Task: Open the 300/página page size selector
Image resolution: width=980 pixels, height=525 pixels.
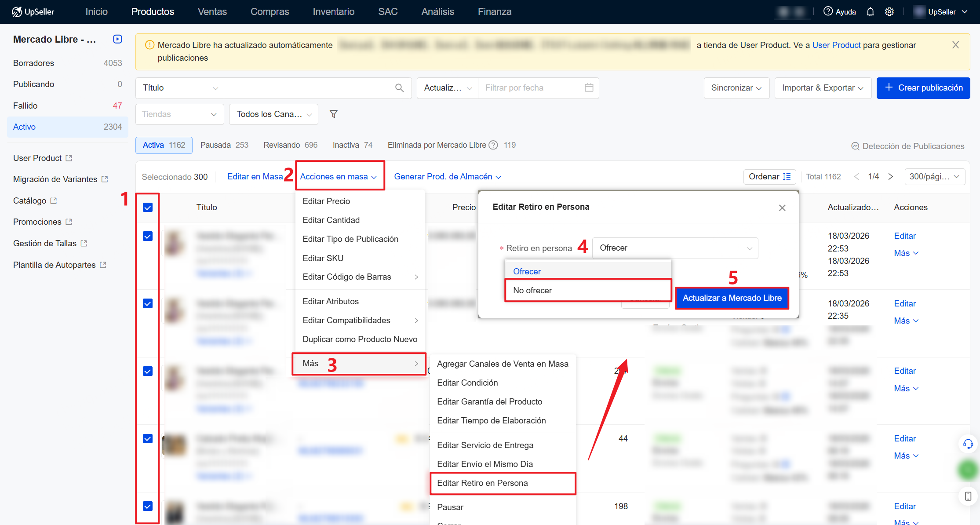Action: tap(934, 177)
